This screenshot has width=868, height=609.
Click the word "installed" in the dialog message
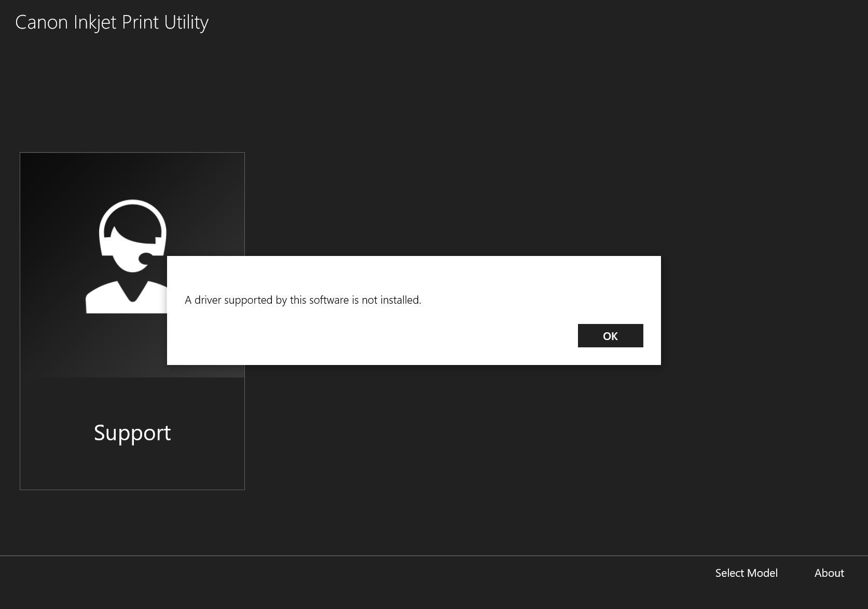point(400,300)
